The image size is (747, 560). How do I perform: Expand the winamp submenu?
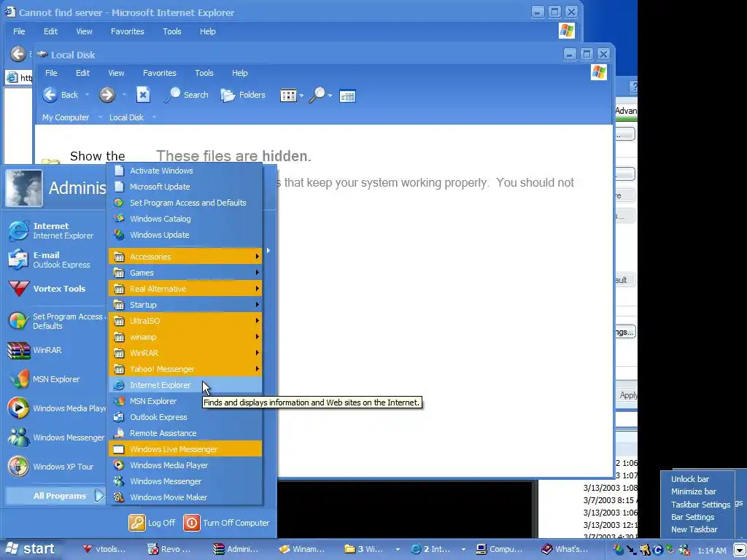pos(185,337)
